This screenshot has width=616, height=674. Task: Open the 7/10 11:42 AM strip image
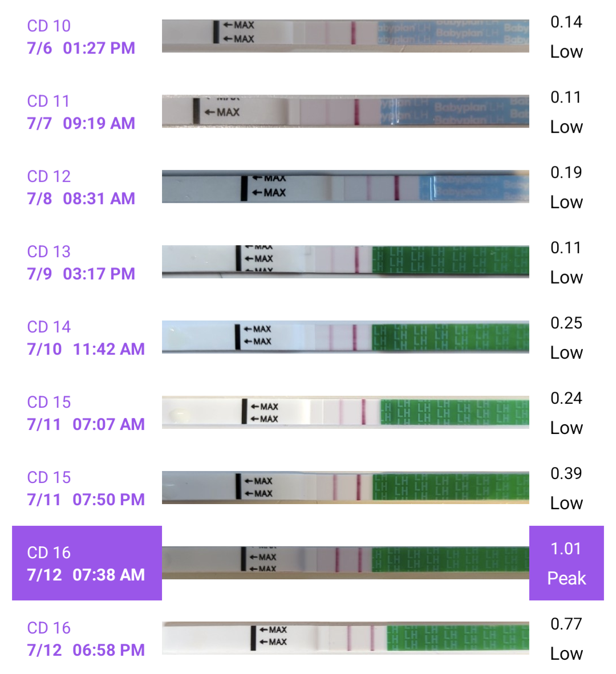[x=345, y=336]
